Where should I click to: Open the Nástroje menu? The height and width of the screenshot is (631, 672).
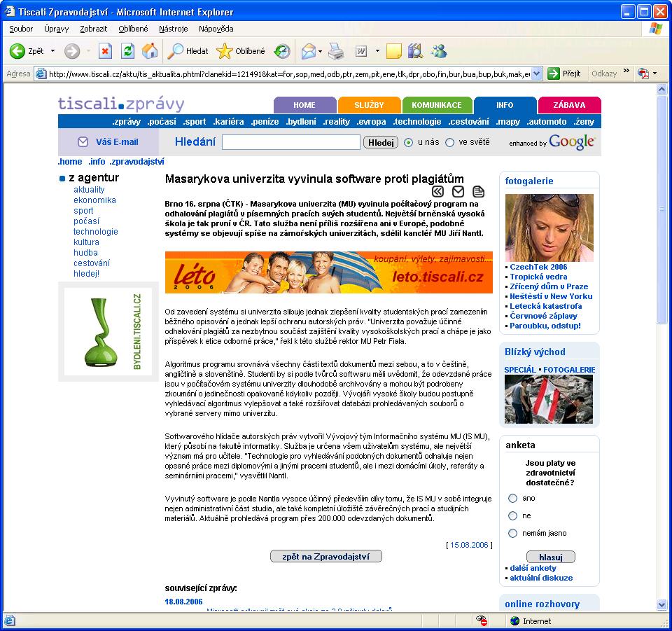pyautogui.click(x=173, y=29)
